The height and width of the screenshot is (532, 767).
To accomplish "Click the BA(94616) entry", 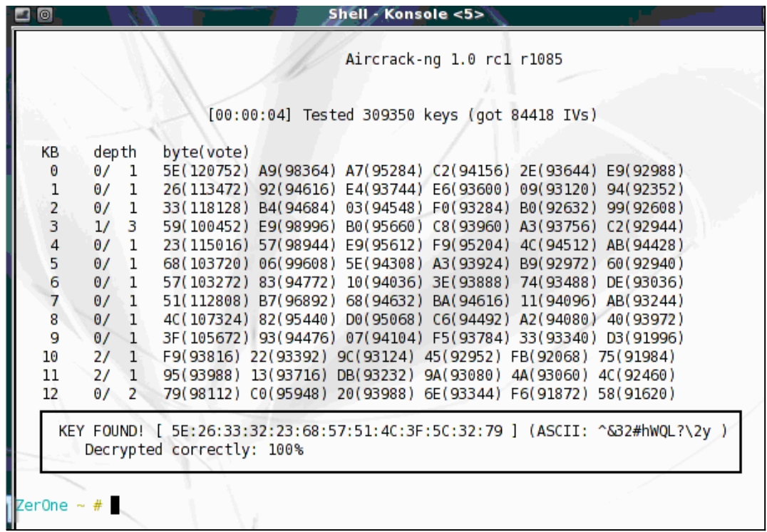I will pyautogui.click(x=472, y=301).
